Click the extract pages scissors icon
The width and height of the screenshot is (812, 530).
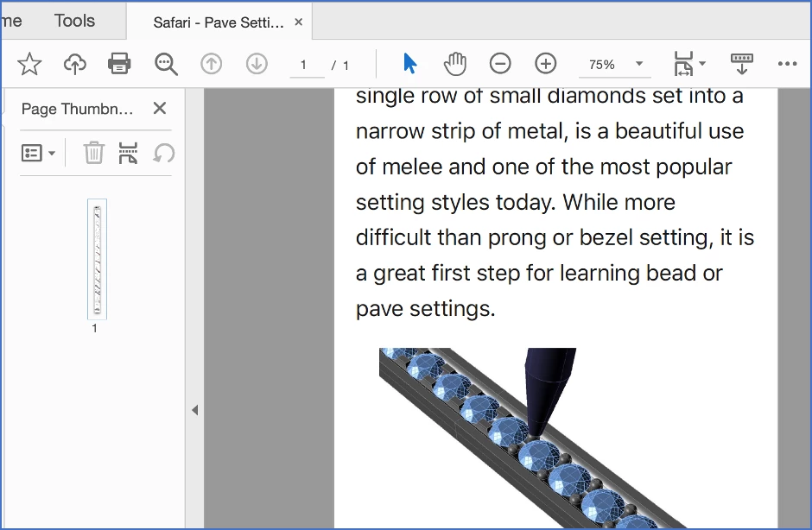coord(128,153)
